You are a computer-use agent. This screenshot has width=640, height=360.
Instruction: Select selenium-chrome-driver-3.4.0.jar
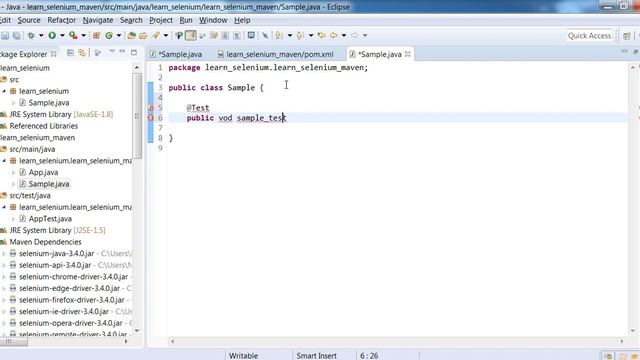pyautogui.click(x=73, y=277)
